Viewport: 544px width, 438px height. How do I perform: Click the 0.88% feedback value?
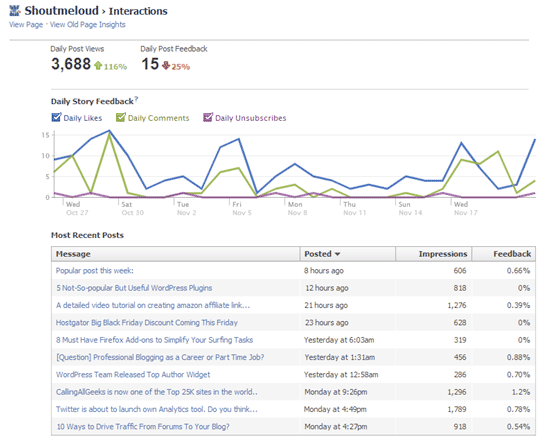518,357
